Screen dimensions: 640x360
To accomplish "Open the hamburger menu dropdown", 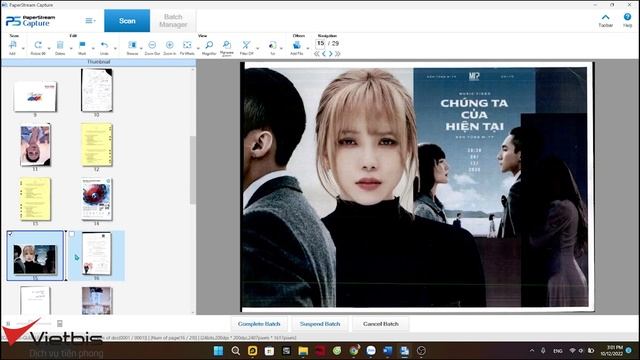I will click(90, 21).
